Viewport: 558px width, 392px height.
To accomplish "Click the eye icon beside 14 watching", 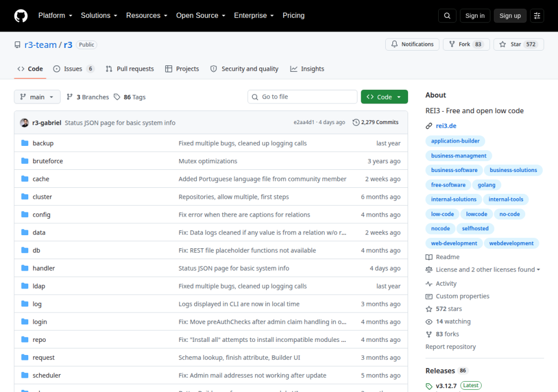I will point(429,322).
